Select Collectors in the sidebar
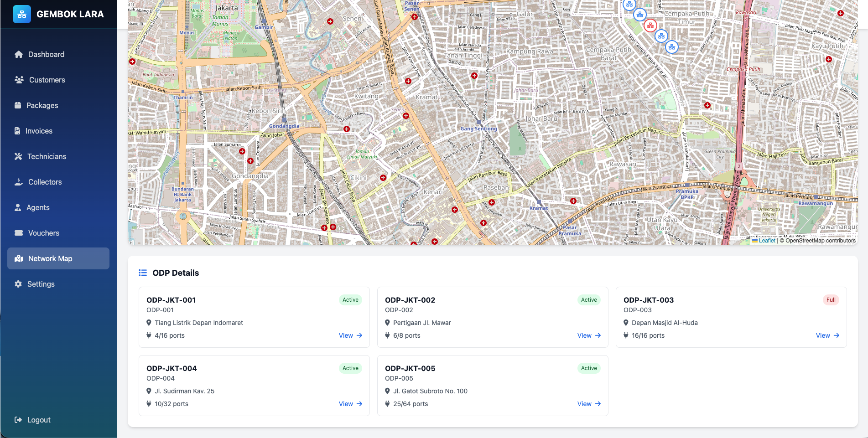The image size is (868, 438). [45, 182]
